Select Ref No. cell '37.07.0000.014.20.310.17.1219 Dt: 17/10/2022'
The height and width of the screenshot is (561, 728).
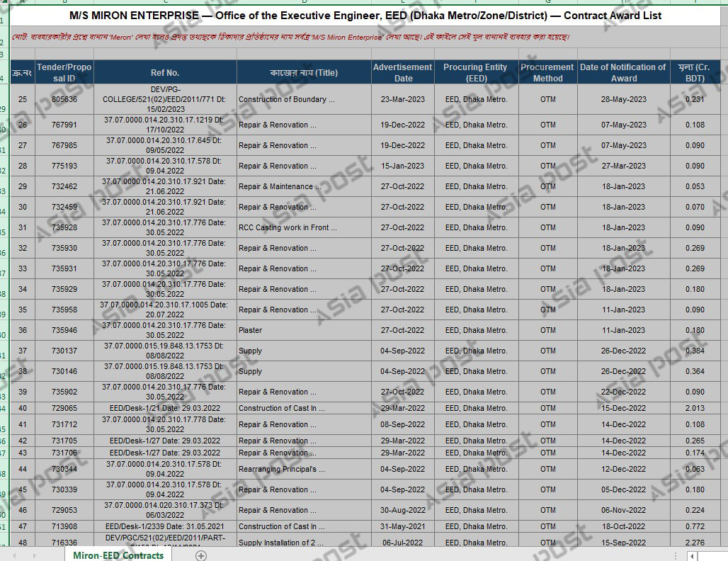pyautogui.click(x=165, y=125)
